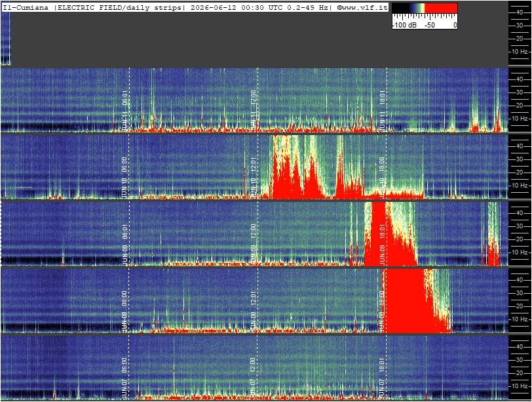Image resolution: width=532 pixels, height=402 pixels.
Task: Click the partial JUN-12 strip at top left
Action: (x=5, y=39)
